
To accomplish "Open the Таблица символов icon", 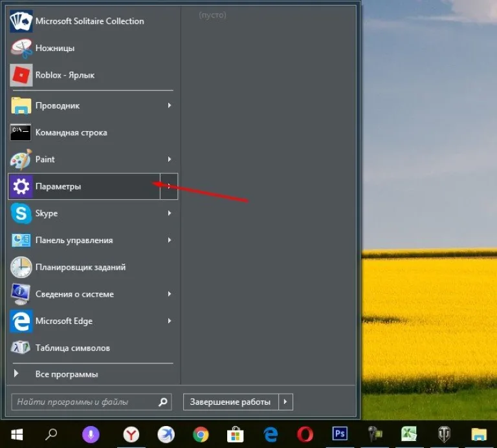I will (x=21, y=348).
